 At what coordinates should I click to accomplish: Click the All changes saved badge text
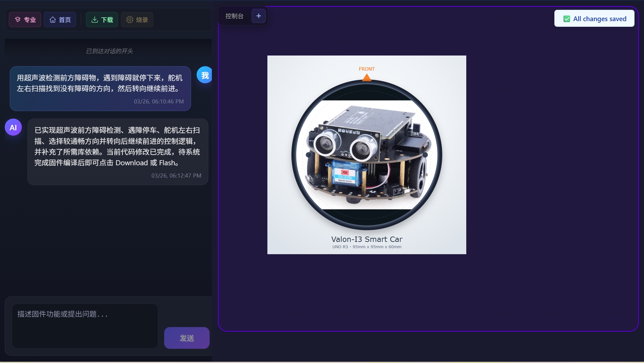tap(599, 19)
